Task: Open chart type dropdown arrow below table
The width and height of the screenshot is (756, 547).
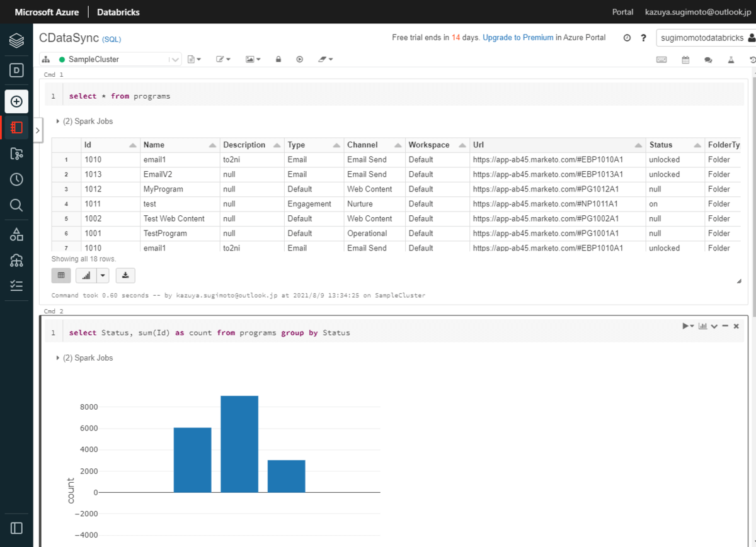Action: coord(102,275)
